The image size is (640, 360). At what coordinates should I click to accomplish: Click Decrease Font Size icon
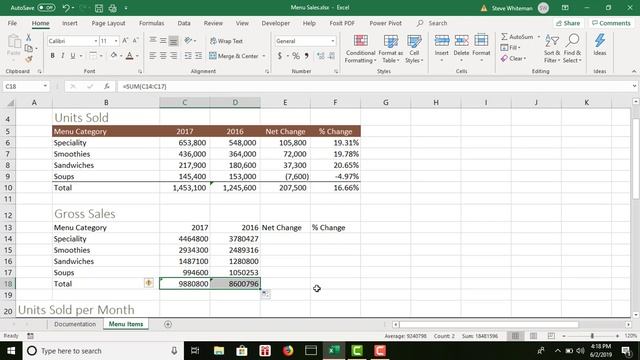[136, 40]
